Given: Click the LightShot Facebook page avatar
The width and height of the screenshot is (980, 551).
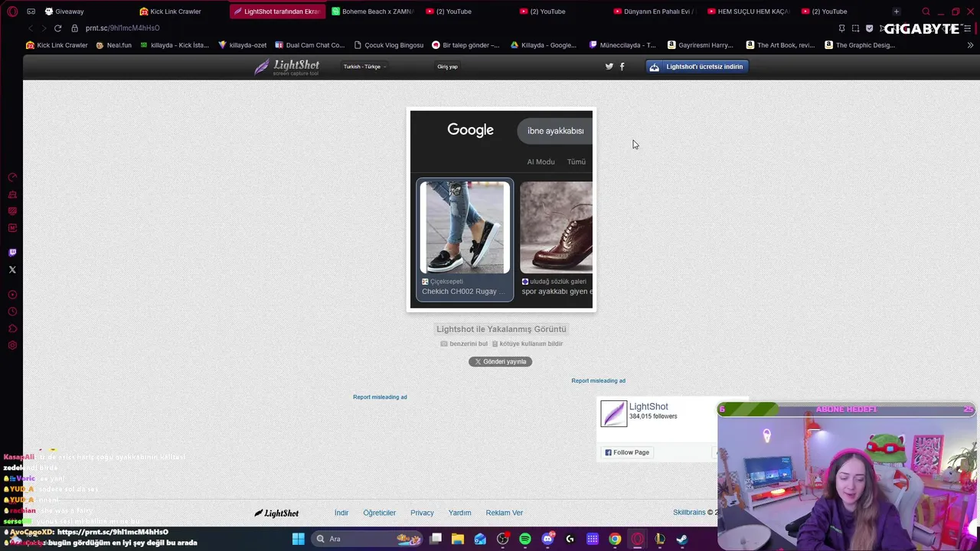Looking at the screenshot, I should [x=613, y=413].
